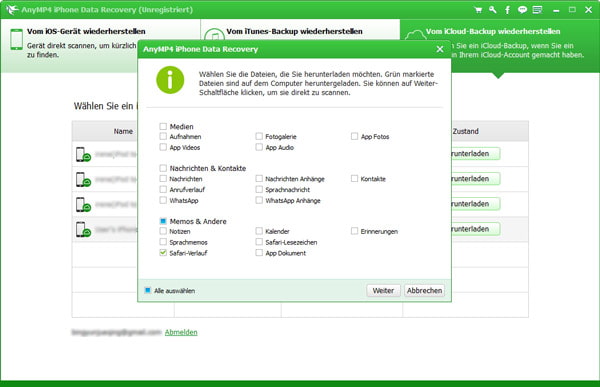600x387 pixels.
Task: Switch to Vom iTunes-Backup wiederherstellen tab
Action: coord(300,31)
